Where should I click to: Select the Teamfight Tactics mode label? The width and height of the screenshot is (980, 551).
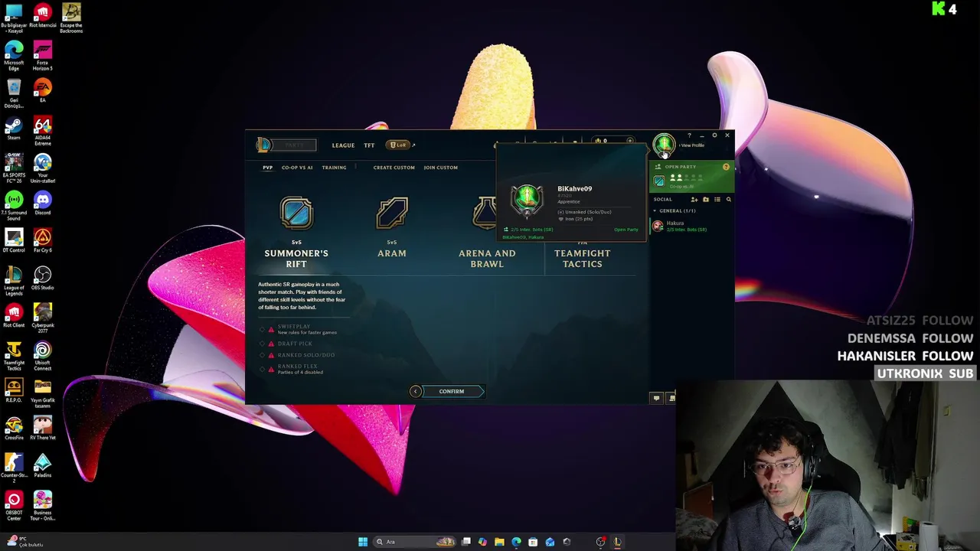pos(583,259)
